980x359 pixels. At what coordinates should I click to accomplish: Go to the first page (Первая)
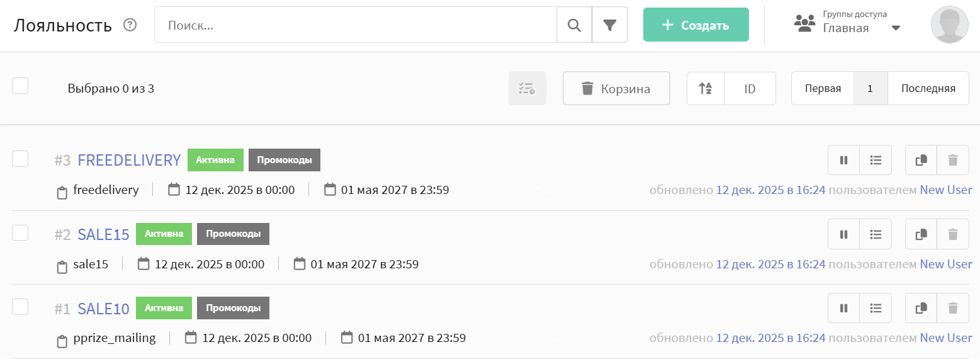point(823,88)
